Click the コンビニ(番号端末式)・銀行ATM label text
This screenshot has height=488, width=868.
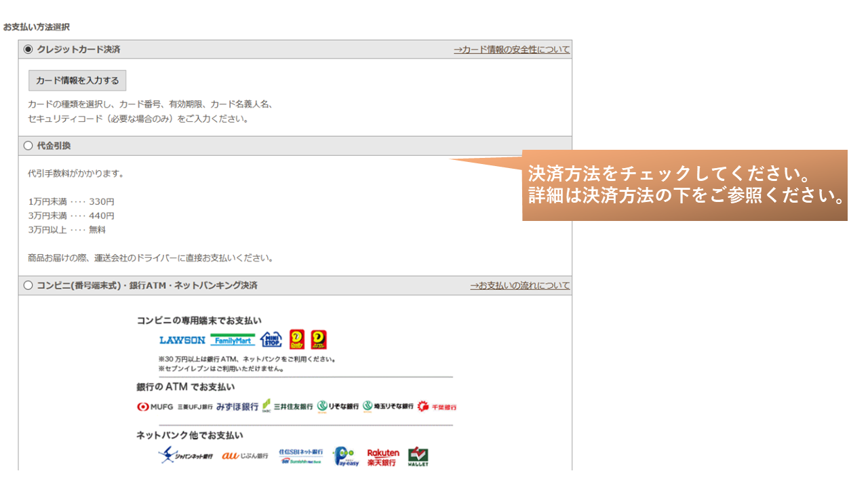[147, 286]
